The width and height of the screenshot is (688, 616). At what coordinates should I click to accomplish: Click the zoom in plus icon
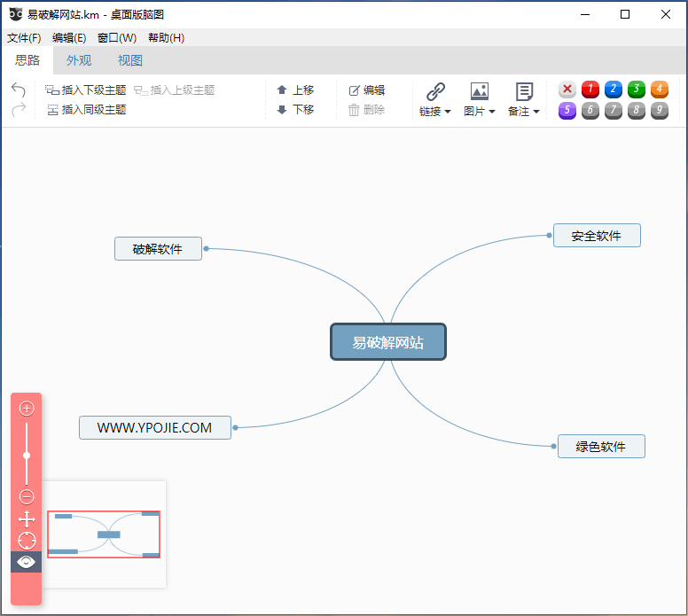pos(27,409)
